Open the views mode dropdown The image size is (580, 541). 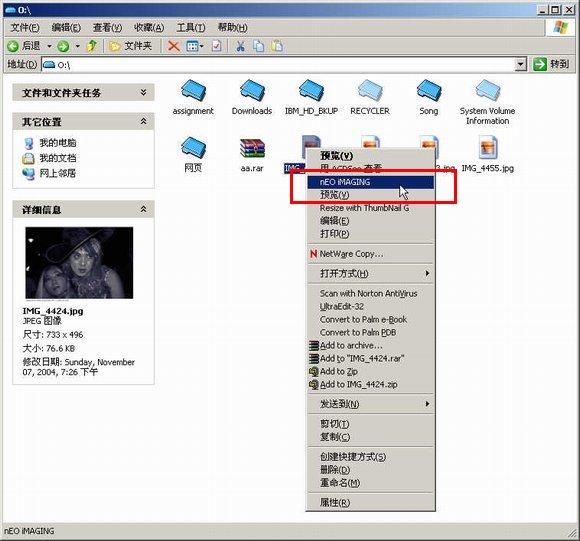[x=195, y=46]
